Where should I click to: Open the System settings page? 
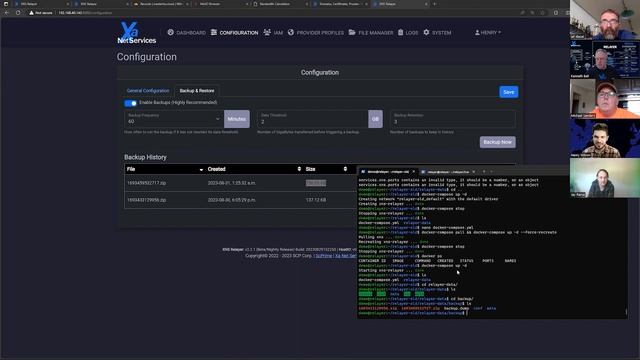[x=437, y=33]
